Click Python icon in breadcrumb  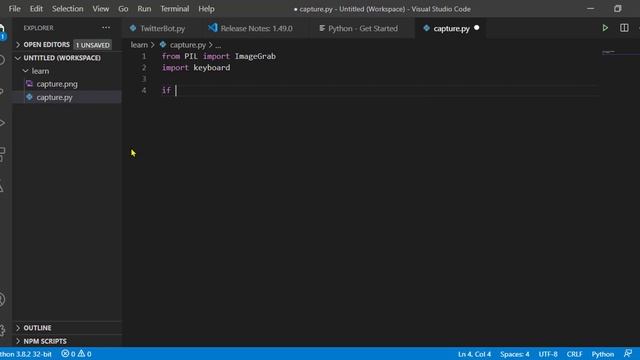pyautogui.click(x=163, y=44)
